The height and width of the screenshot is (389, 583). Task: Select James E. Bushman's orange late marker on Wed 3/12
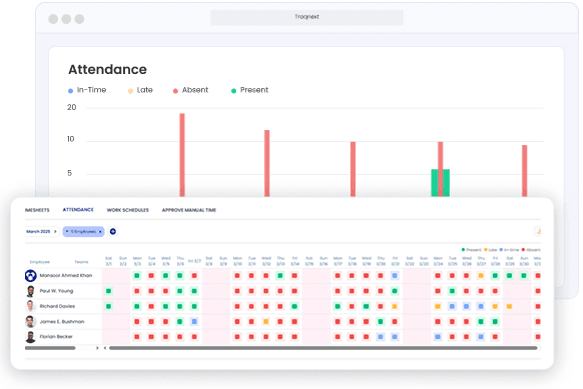pyautogui.click(x=266, y=321)
